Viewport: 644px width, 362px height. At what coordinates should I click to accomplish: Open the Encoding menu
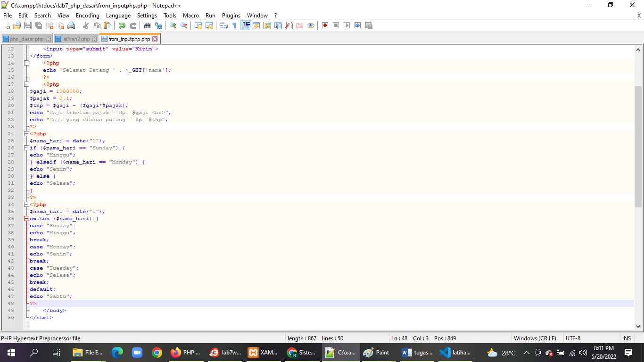tap(88, 16)
